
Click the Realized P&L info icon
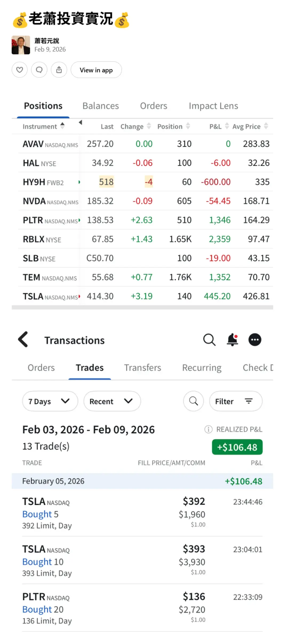208,429
